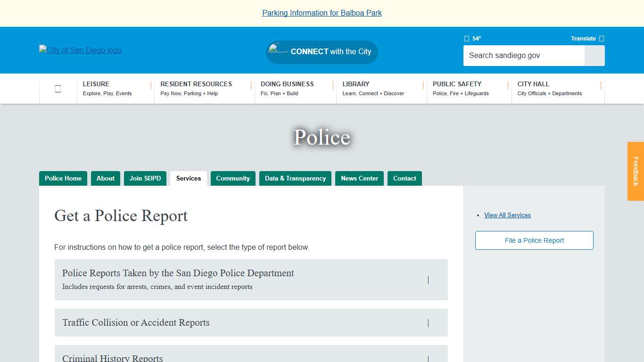Switch to Data & Transparency tab
644x362 pixels.
[x=295, y=178]
